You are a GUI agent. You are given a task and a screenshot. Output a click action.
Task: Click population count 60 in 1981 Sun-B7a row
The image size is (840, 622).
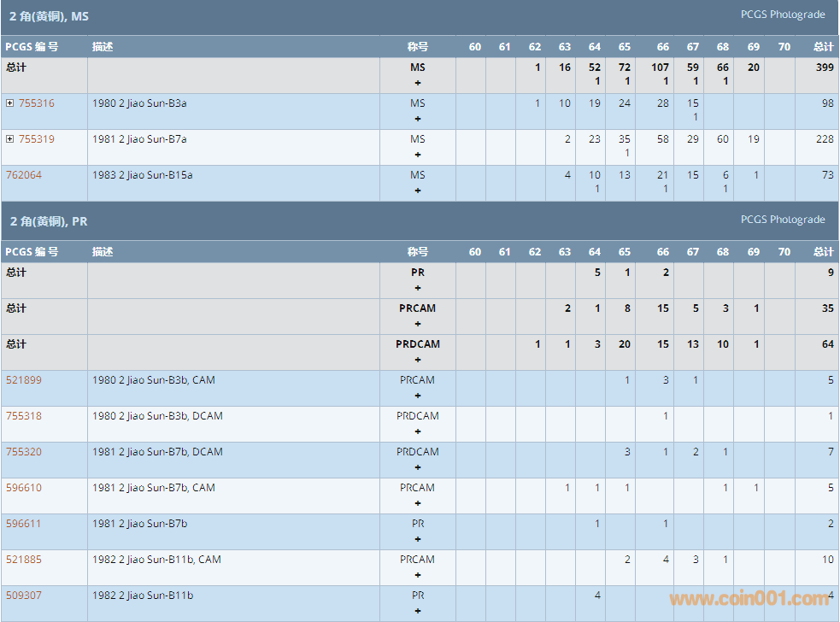click(x=723, y=139)
